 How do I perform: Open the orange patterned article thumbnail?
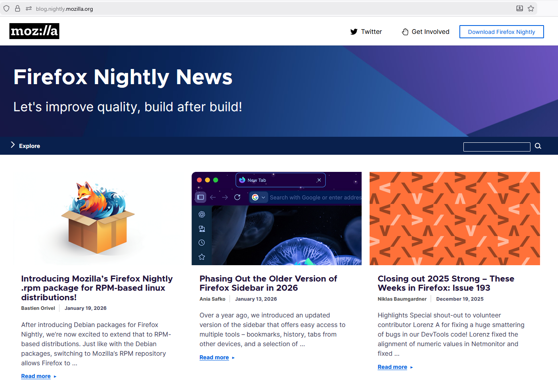[x=455, y=219]
